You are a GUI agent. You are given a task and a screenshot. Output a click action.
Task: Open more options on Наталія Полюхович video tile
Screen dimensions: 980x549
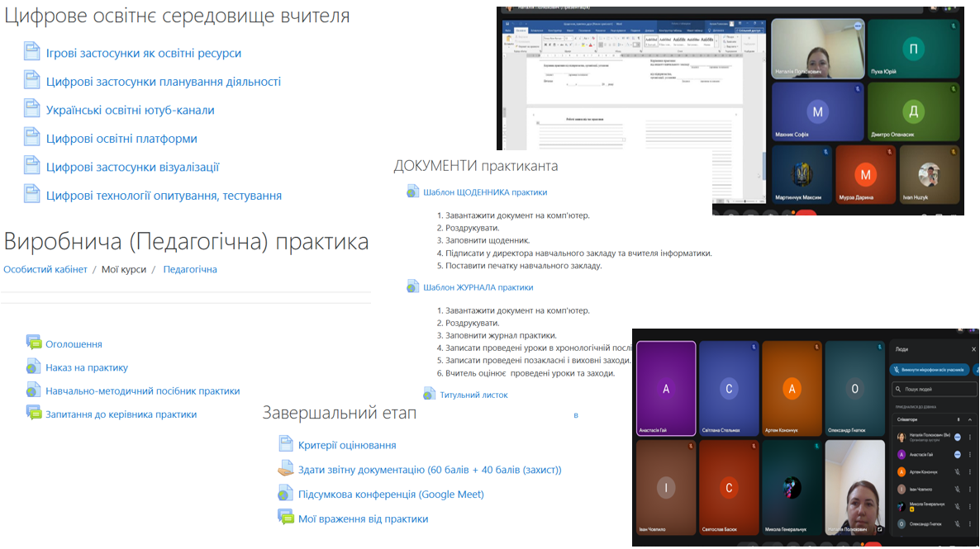[859, 26]
